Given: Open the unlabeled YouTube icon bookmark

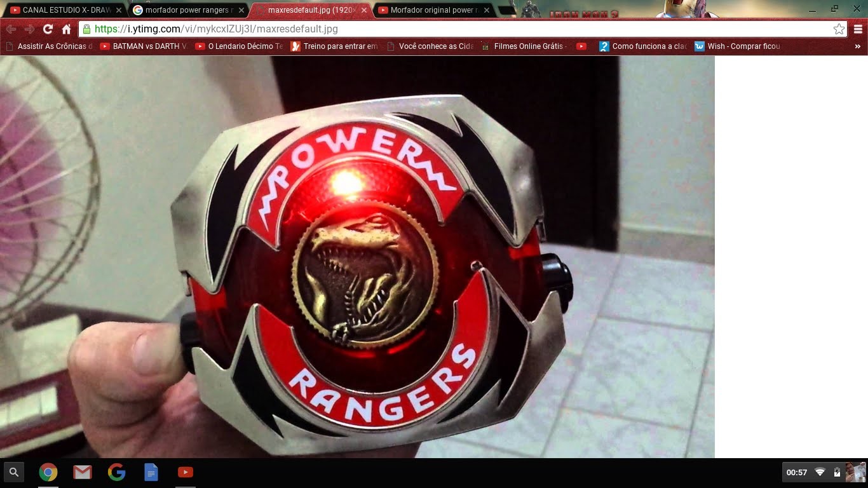Looking at the screenshot, I should 581,46.
